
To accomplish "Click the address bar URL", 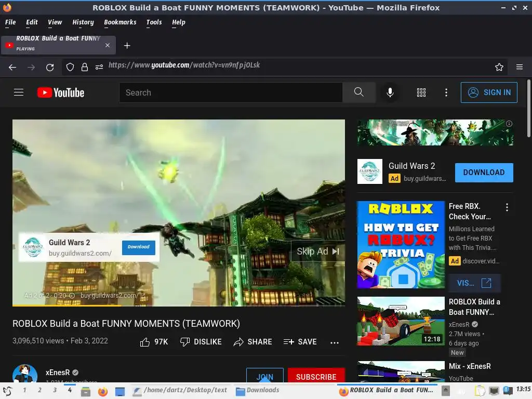I will (x=184, y=65).
